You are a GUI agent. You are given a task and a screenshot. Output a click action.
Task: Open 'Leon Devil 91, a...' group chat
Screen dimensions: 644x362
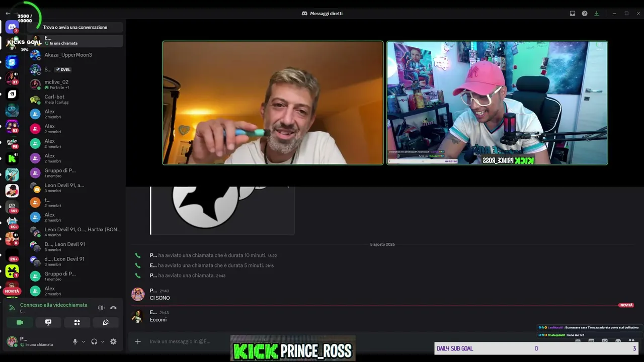pyautogui.click(x=76, y=188)
